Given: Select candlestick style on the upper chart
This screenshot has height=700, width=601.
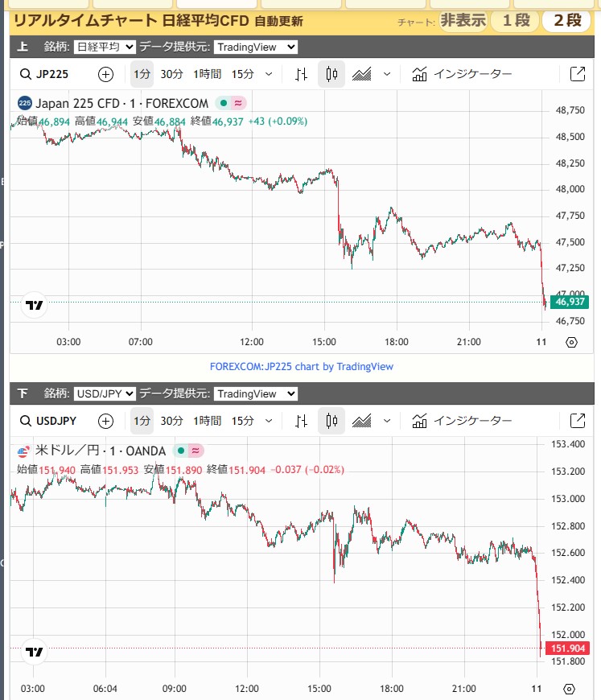Looking at the screenshot, I should 331,75.
